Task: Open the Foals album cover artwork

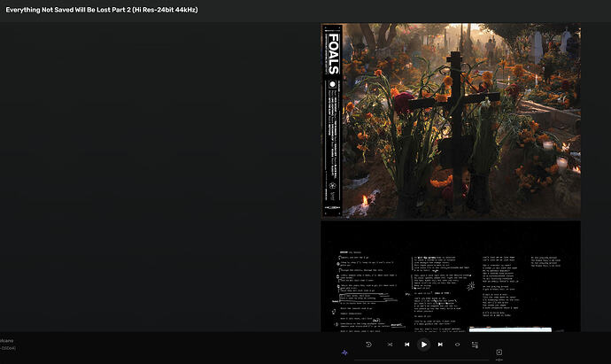Action: [451, 120]
